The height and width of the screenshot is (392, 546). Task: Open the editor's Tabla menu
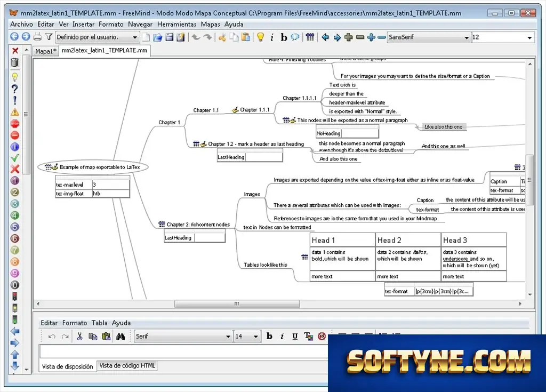[99, 323]
